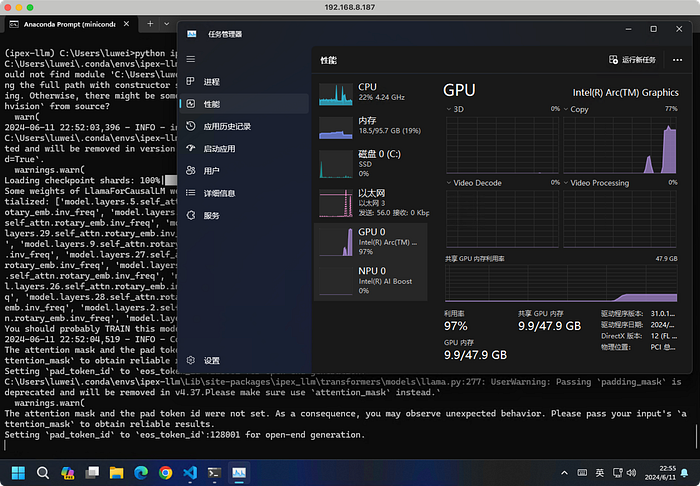Open the 服务 (Services) page

pos(244,216)
